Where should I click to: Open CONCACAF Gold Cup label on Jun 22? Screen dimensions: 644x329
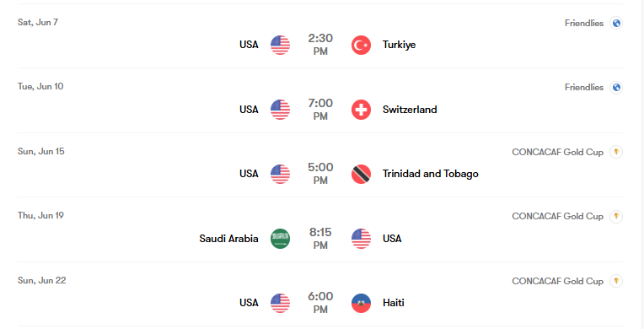557,281
